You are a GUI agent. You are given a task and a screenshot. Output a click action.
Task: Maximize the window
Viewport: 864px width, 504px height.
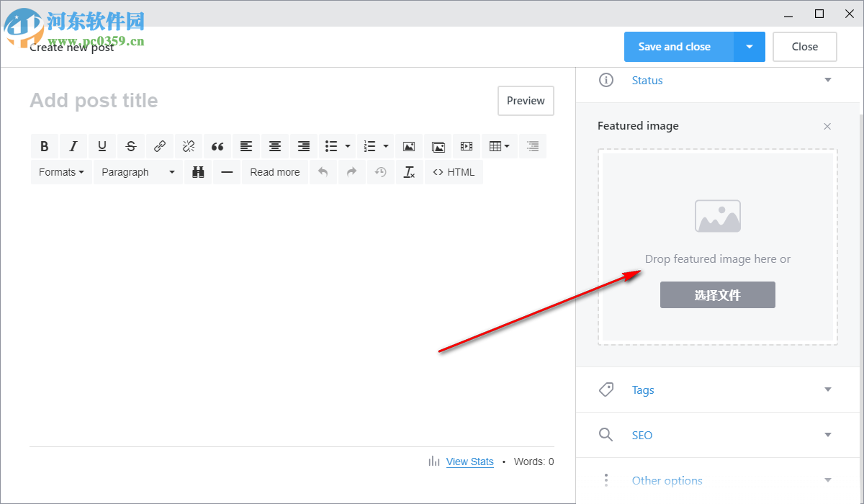(819, 14)
